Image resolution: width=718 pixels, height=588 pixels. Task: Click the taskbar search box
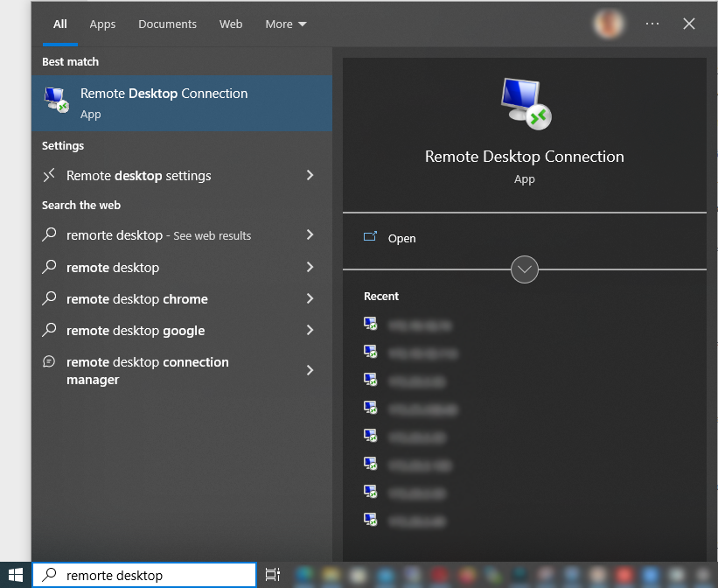pyautogui.click(x=144, y=575)
